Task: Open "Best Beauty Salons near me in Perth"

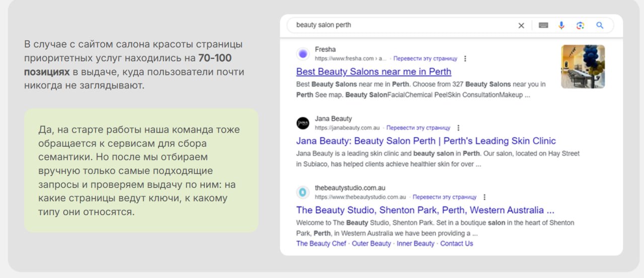Action: (373, 71)
